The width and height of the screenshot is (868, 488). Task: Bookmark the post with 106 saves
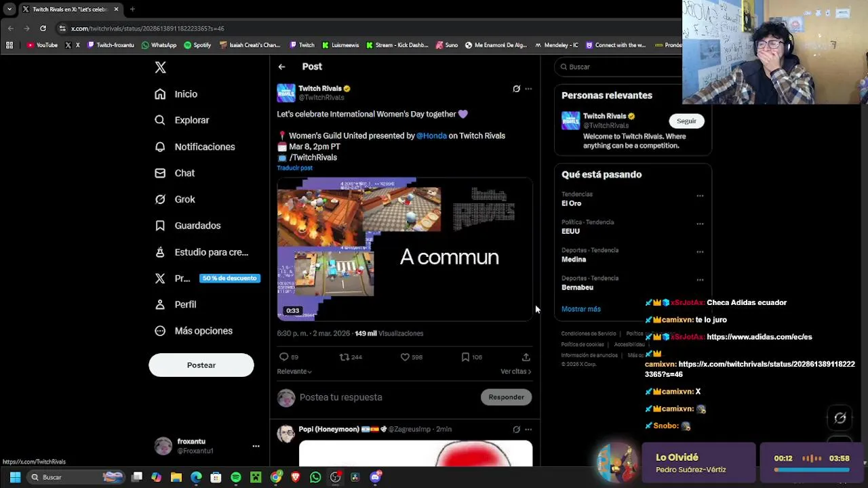465,357
